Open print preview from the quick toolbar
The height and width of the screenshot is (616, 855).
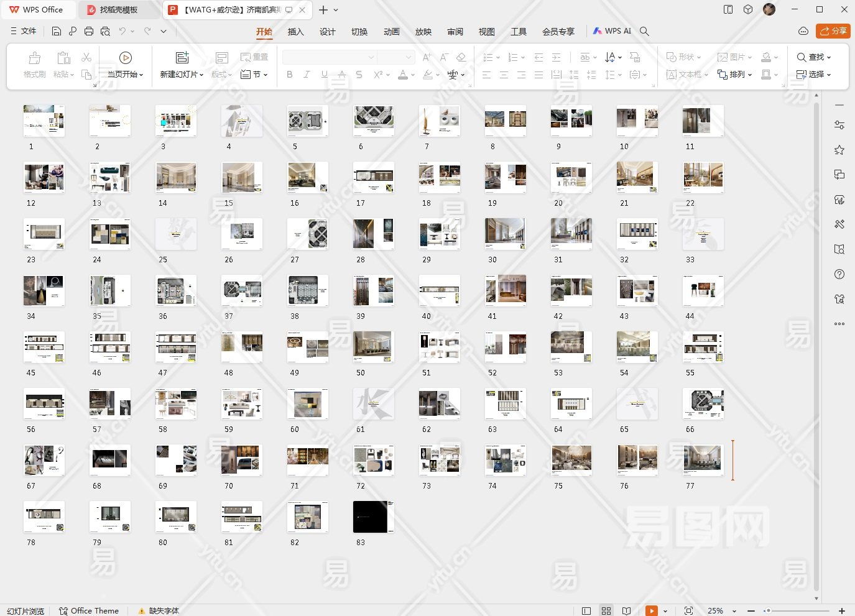pos(105,31)
